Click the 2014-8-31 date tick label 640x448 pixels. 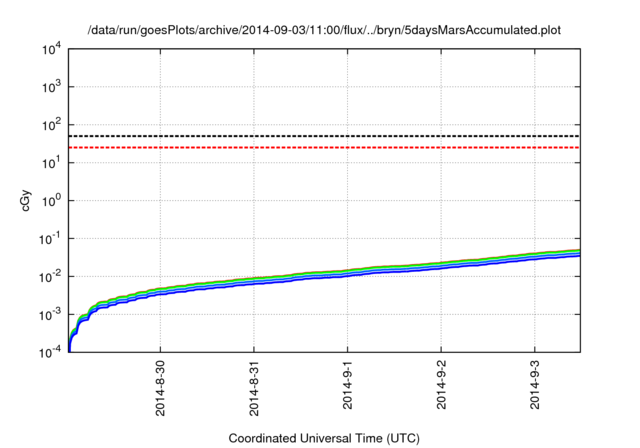click(x=254, y=388)
